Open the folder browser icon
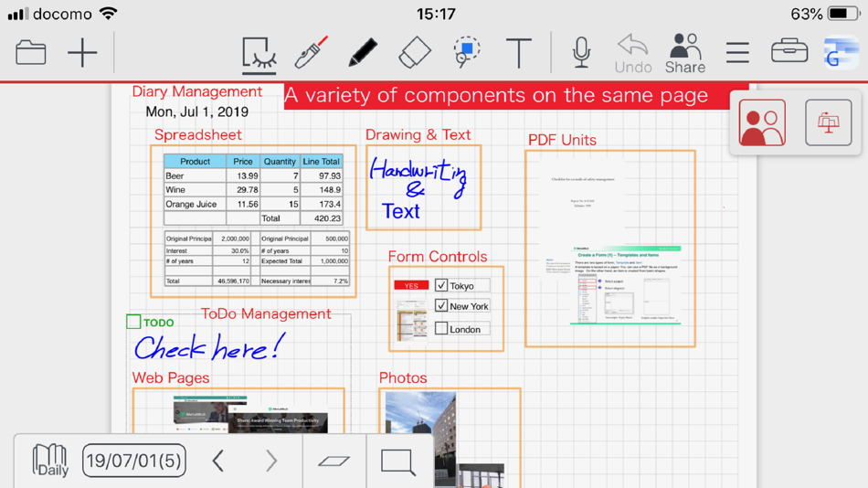The width and height of the screenshot is (868, 488). tap(30, 53)
